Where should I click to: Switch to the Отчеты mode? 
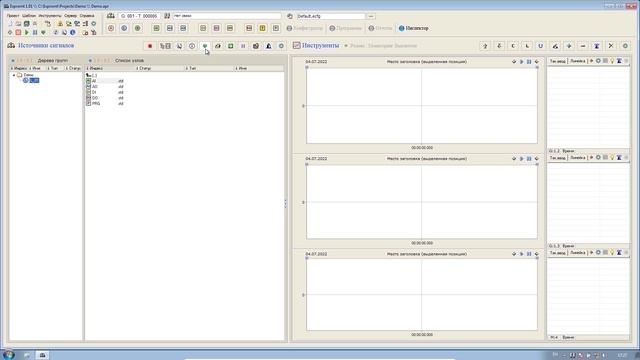click(380, 28)
